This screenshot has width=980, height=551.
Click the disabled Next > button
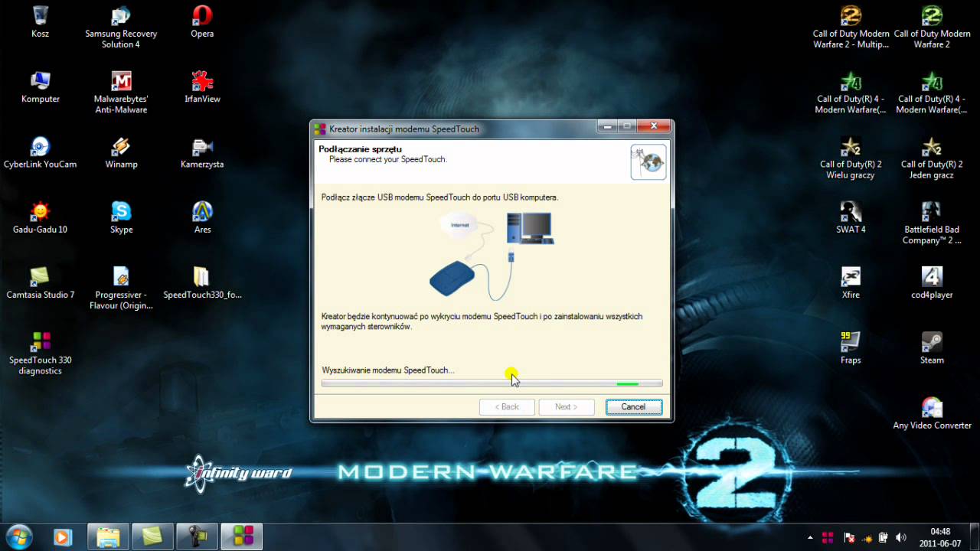(567, 407)
